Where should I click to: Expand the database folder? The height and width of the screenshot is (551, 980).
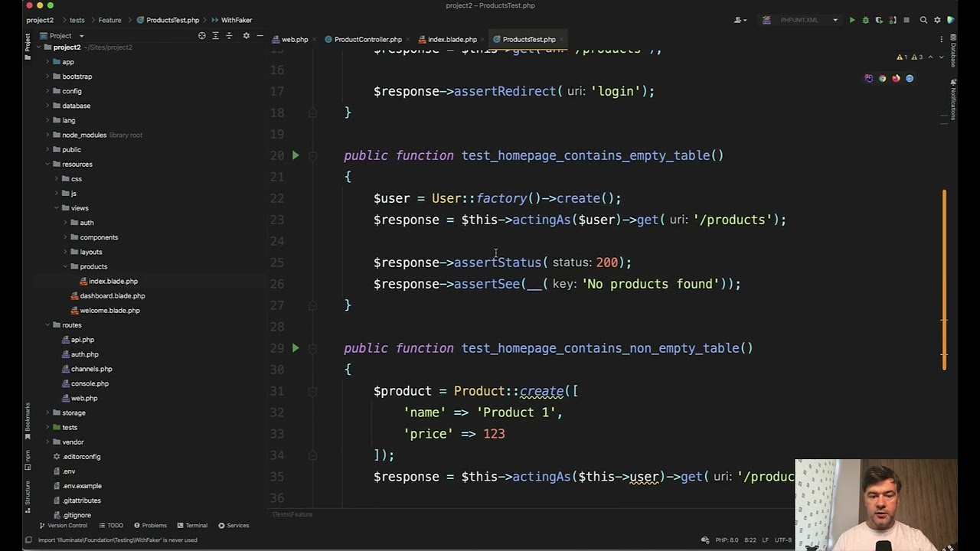pos(47,106)
